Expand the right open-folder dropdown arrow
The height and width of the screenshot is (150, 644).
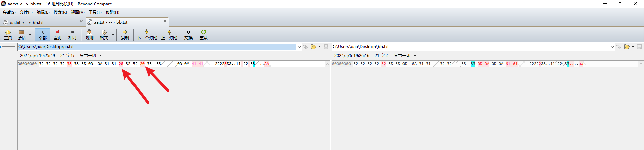[633, 47]
